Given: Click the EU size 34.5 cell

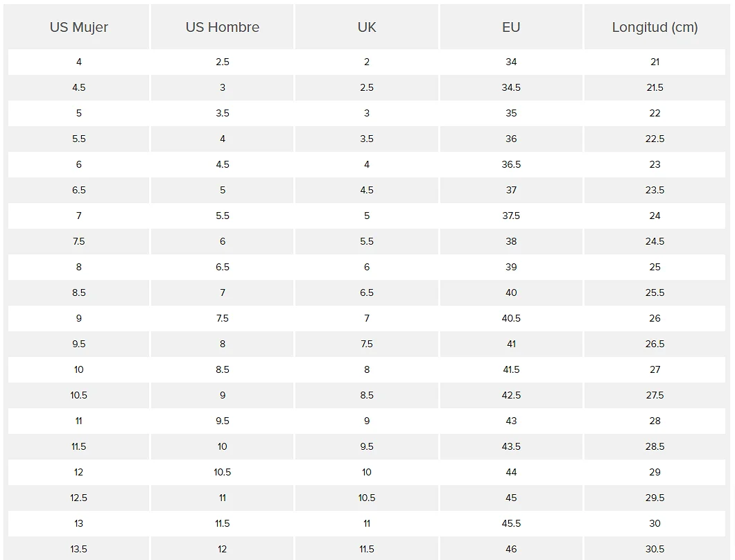Looking at the screenshot, I should pyautogui.click(x=511, y=87).
